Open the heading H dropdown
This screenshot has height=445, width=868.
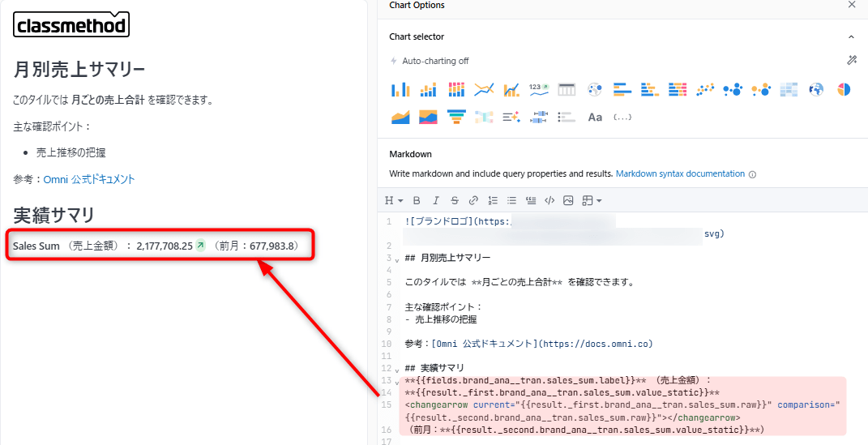pos(394,200)
